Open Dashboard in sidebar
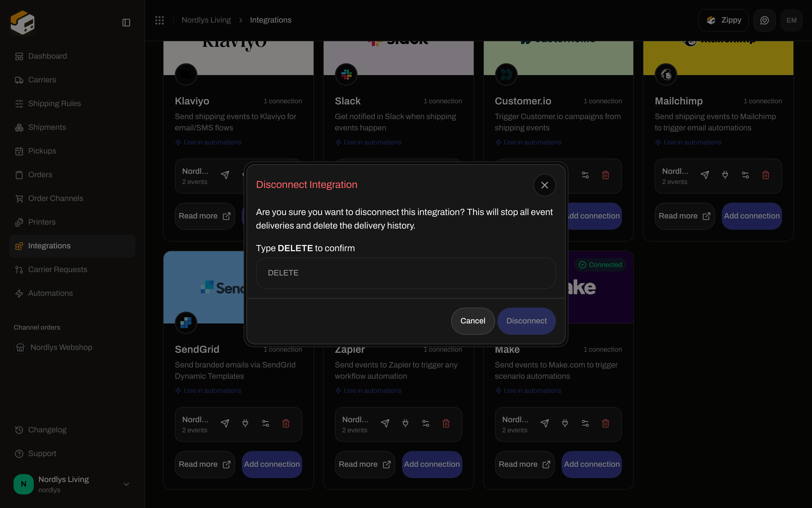Screen dimensions: 812x508 (72, 56)
